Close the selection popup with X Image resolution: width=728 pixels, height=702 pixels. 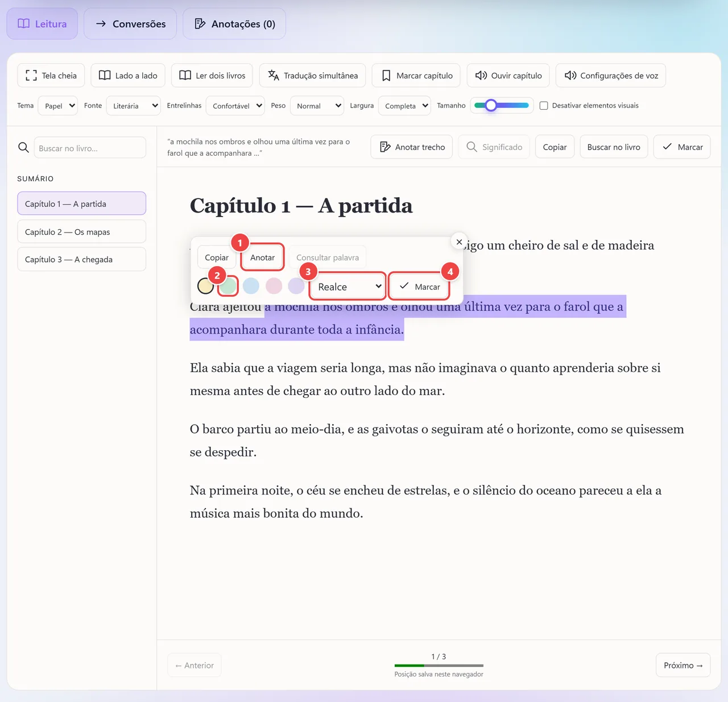[459, 242]
